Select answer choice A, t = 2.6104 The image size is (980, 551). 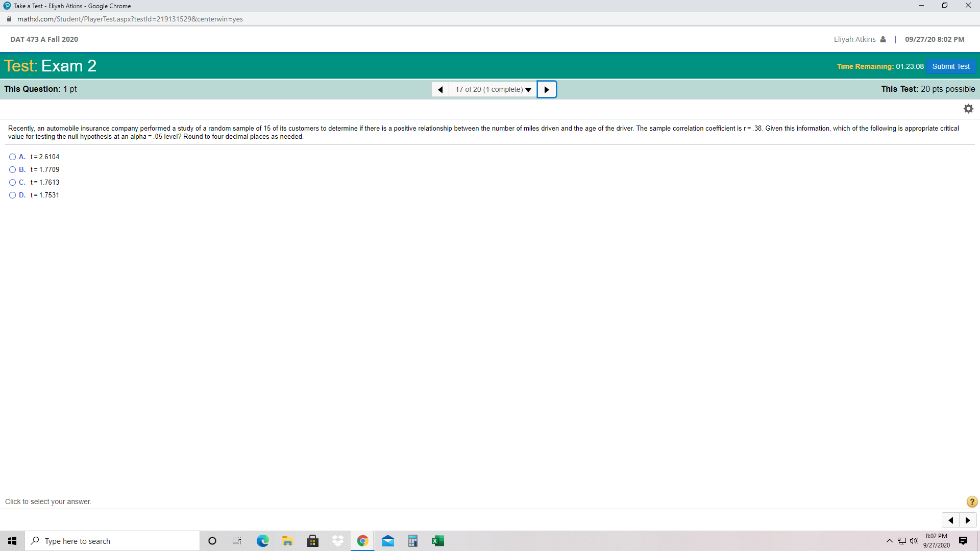(12, 157)
